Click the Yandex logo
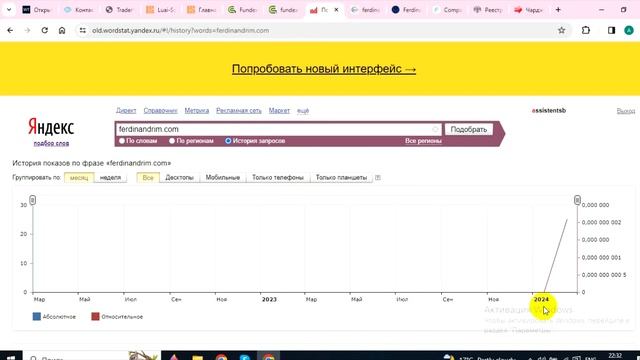 (51, 127)
